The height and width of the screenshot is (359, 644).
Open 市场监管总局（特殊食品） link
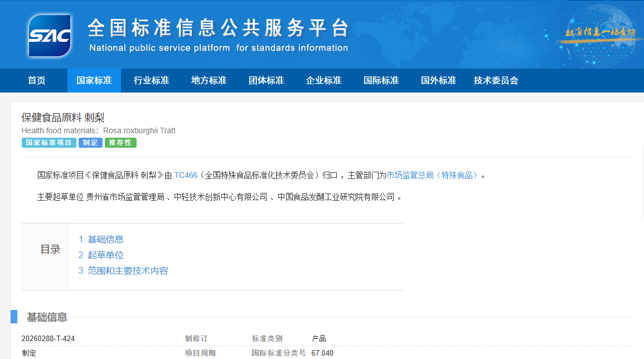[433, 176]
